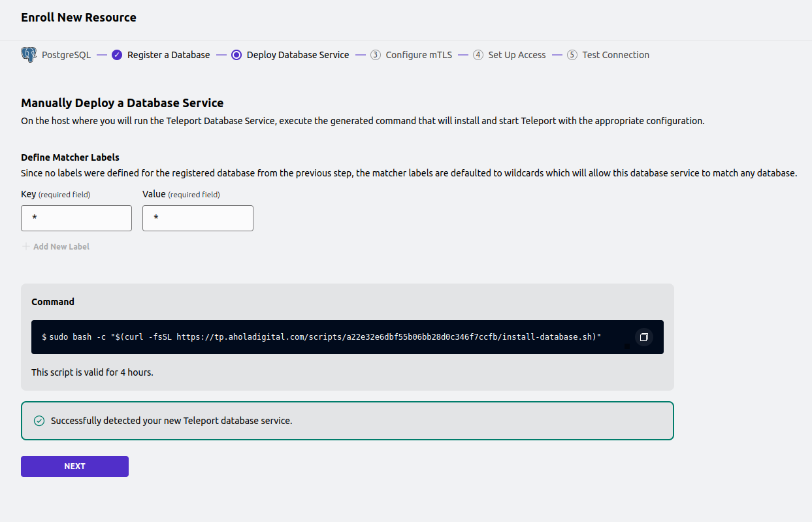Click Add New Label
This screenshot has width=812, height=522.
click(61, 247)
